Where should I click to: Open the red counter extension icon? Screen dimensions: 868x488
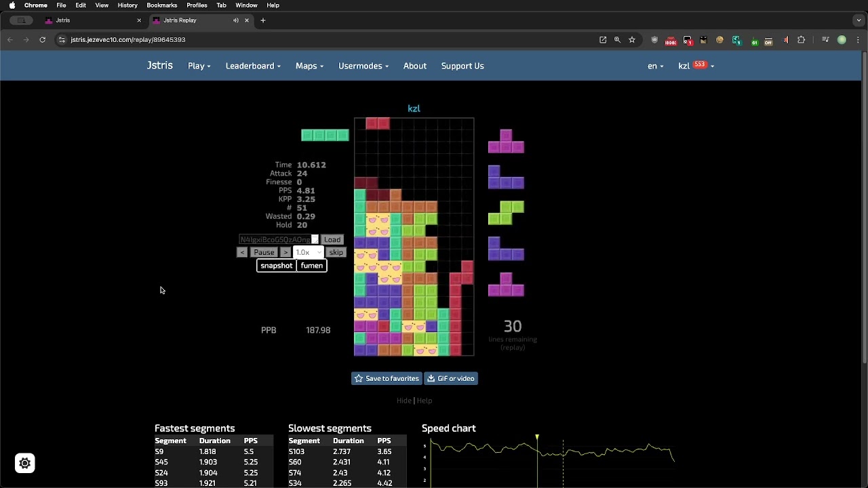[671, 41]
